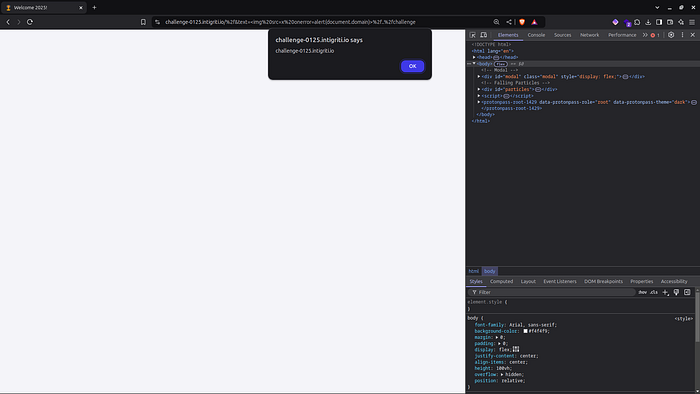Open the Event Listeners tab
700x394 pixels.
[560, 282]
